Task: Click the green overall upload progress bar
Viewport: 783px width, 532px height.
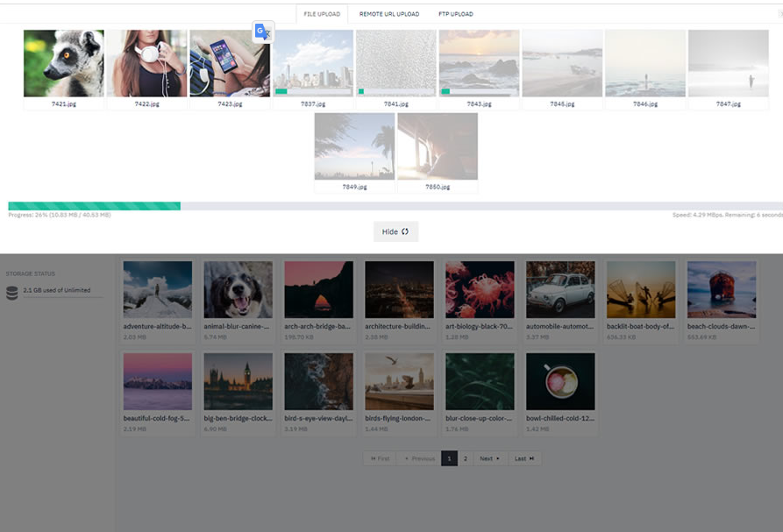Action: [x=92, y=205]
